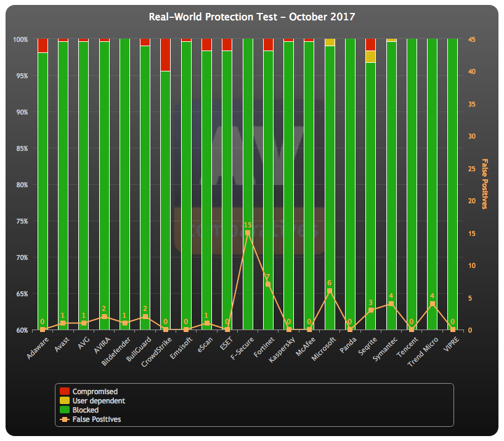
Task: Click the green blocked bar for Panda
Action: tap(350, 185)
